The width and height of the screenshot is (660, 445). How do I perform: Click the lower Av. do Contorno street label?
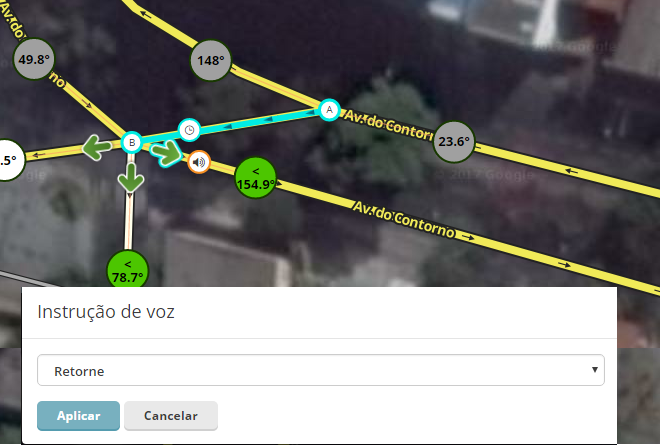[x=404, y=219]
